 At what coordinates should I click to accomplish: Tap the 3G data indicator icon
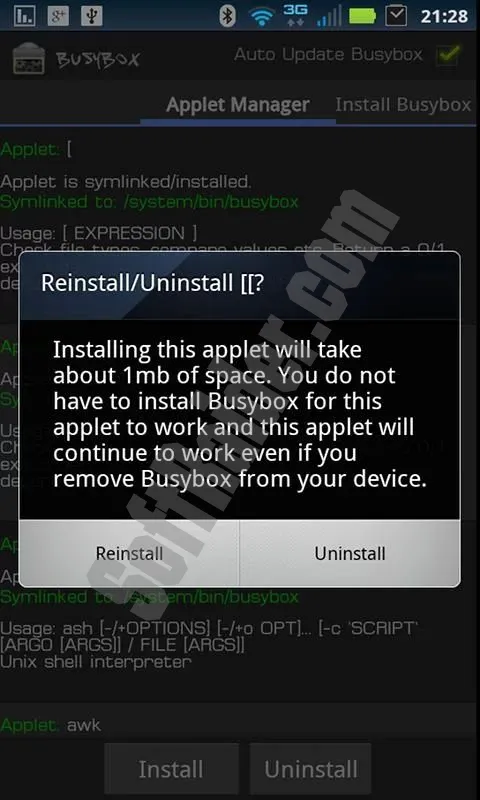tap(296, 15)
